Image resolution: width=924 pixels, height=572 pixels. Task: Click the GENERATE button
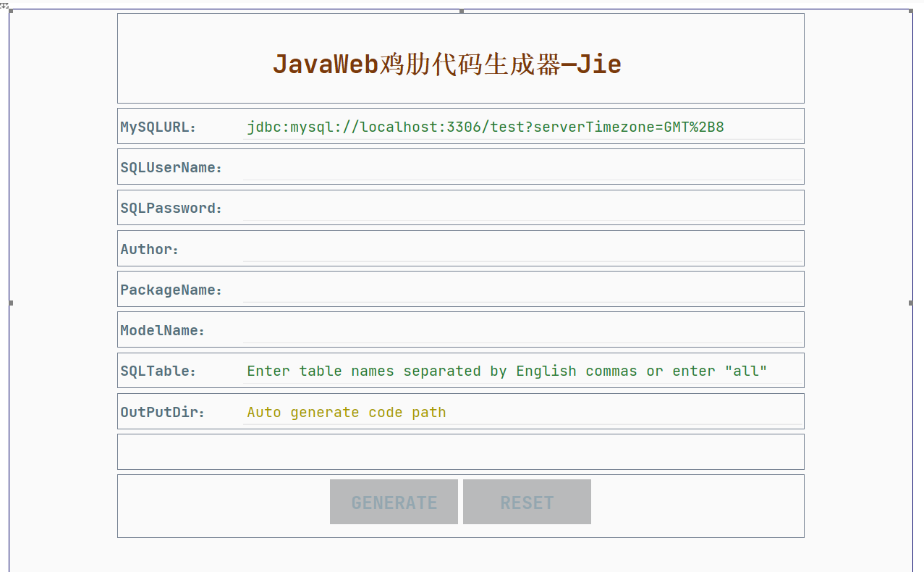[394, 502]
